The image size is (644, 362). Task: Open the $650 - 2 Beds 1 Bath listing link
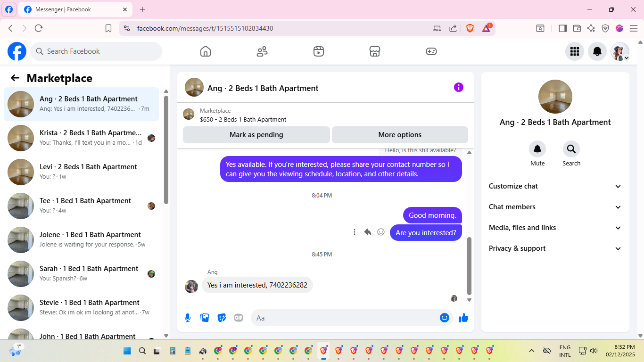point(243,120)
